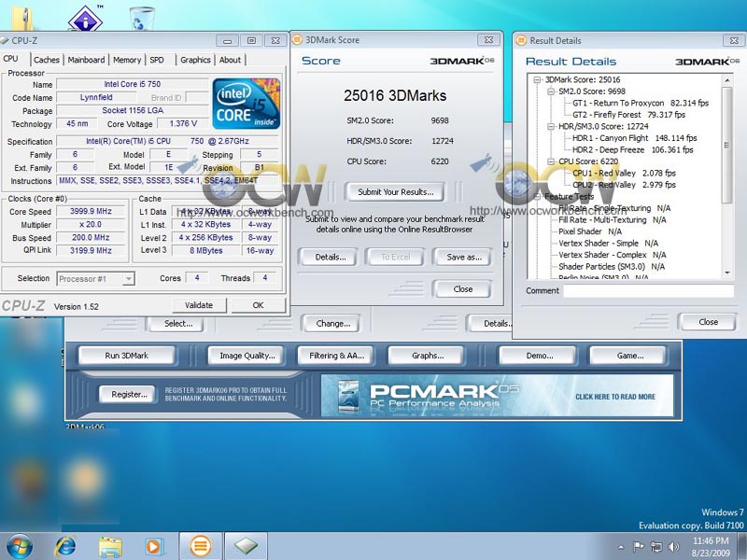The height and width of the screenshot is (560, 747).
Task: Launch Internet Explorer from the taskbar
Action: pyautogui.click(x=64, y=546)
